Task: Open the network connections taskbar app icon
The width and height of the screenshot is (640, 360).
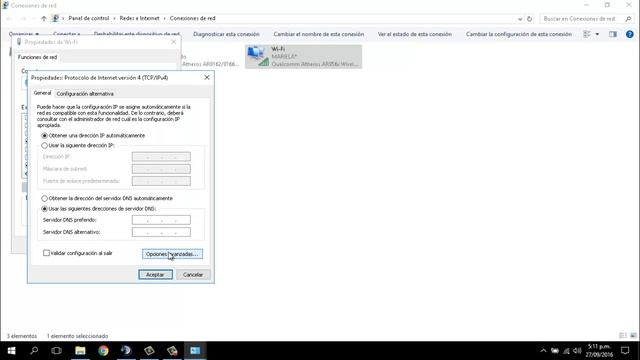Action: coord(195,351)
